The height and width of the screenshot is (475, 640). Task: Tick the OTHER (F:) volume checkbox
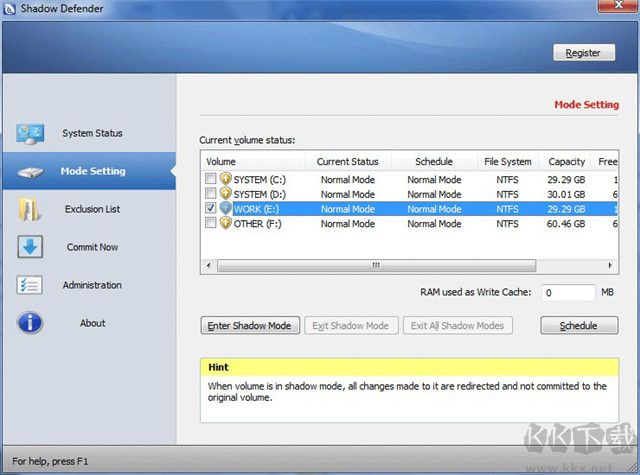click(x=210, y=223)
